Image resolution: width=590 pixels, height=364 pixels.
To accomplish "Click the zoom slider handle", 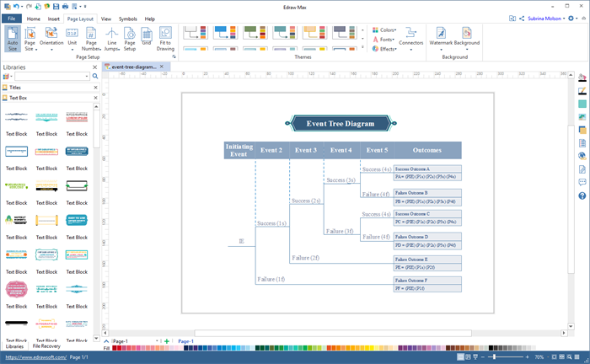I will [x=494, y=357].
